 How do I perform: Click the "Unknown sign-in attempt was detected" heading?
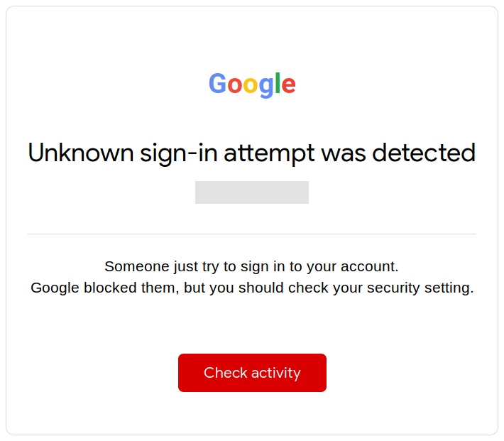click(x=252, y=153)
